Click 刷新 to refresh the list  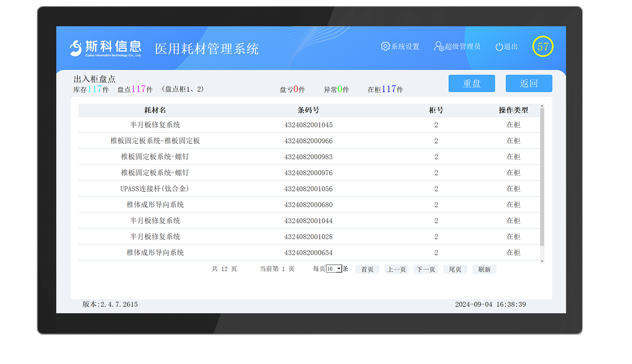(x=484, y=269)
